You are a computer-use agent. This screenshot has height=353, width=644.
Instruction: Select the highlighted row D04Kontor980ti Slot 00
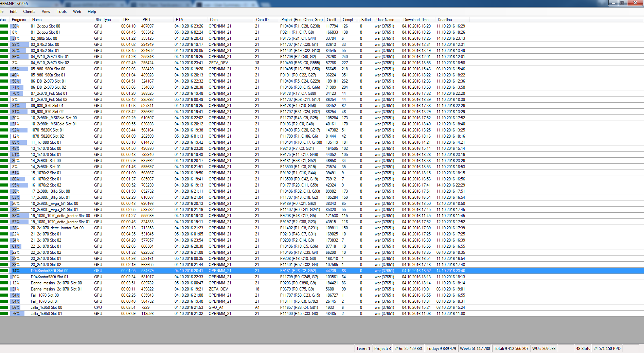[x=322, y=271]
